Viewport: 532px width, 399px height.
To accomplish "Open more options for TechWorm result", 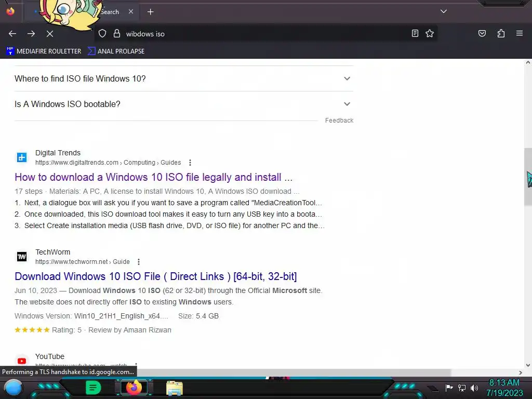I will pos(138,262).
